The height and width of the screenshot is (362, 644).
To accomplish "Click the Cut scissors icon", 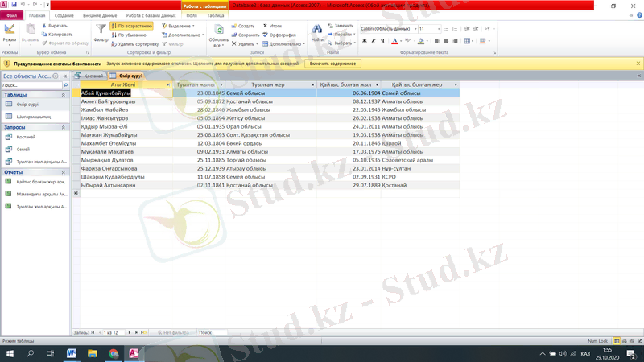I will click(x=46, y=26).
